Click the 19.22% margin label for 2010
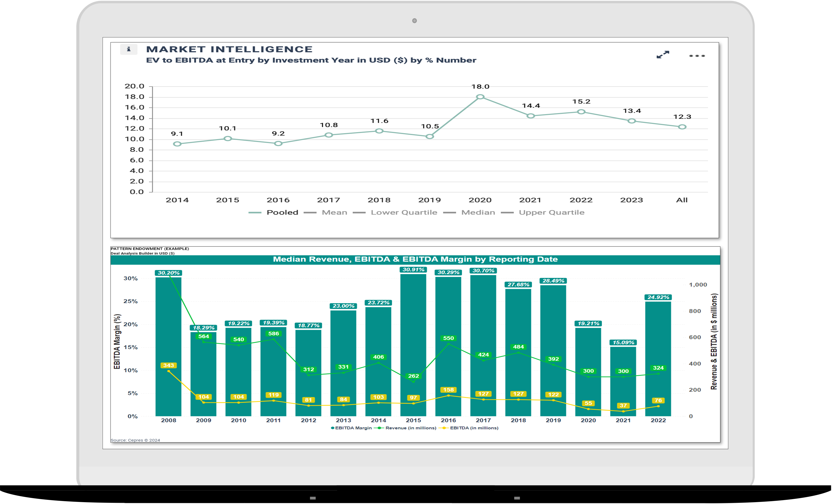 239,323
